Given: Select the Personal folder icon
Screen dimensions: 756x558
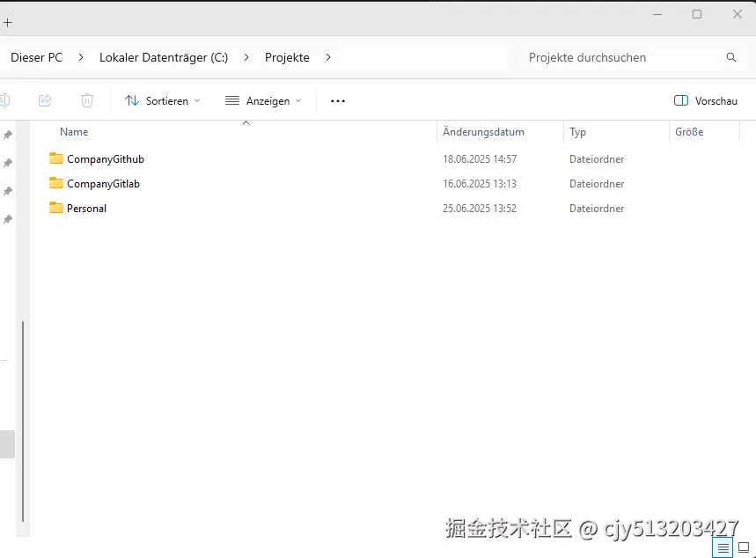Looking at the screenshot, I should tap(56, 208).
